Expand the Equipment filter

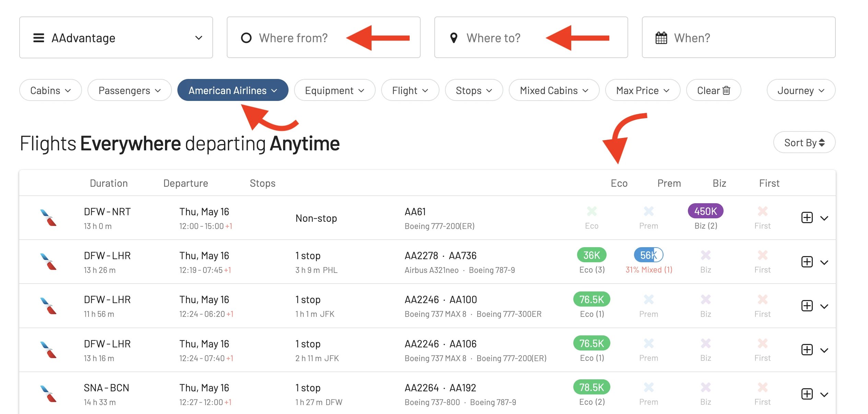coord(335,90)
